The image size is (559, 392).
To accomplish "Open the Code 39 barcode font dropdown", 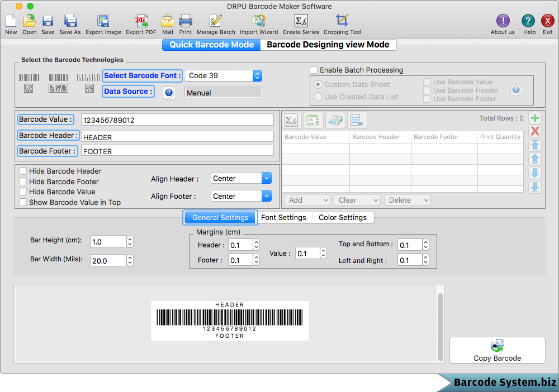I will [223, 75].
